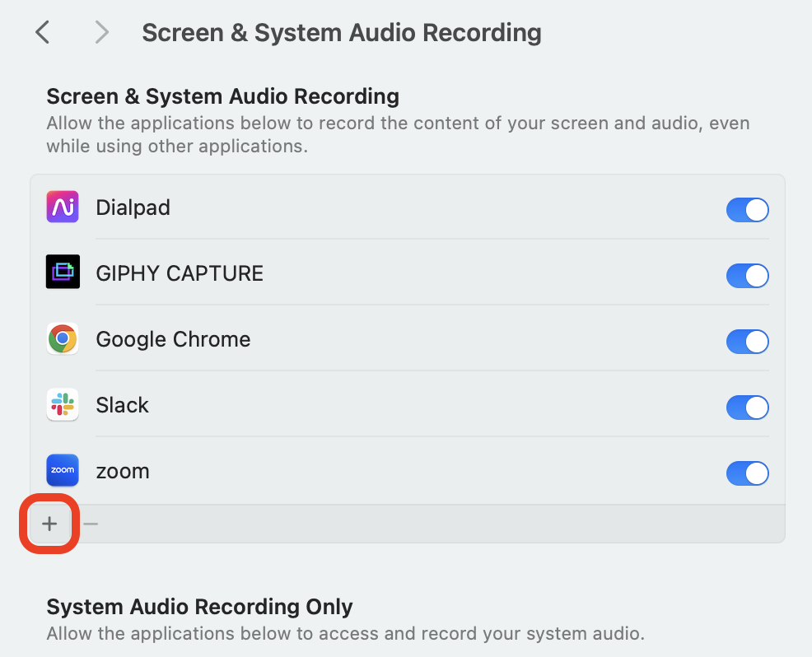Click the GIPHY CAPTURE app icon
This screenshot has height=657, width=812.
[63, 272]
